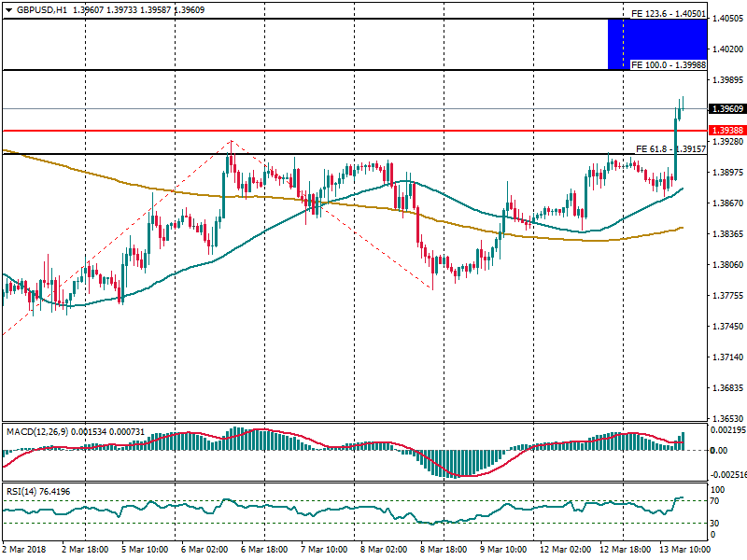Click the FE 61.8 - 1.39157 label
The image size is (747, 560).
tap(670, 149)
